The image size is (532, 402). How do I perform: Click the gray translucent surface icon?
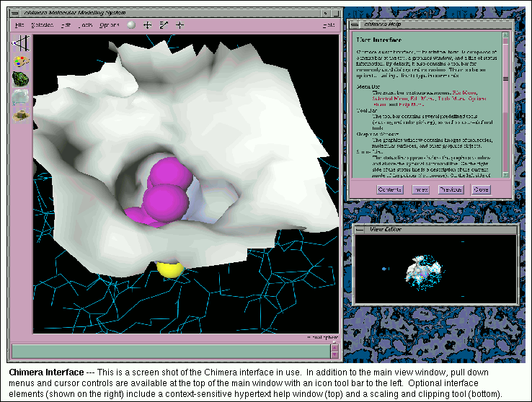pyautogui.click(x=20, y=97)
